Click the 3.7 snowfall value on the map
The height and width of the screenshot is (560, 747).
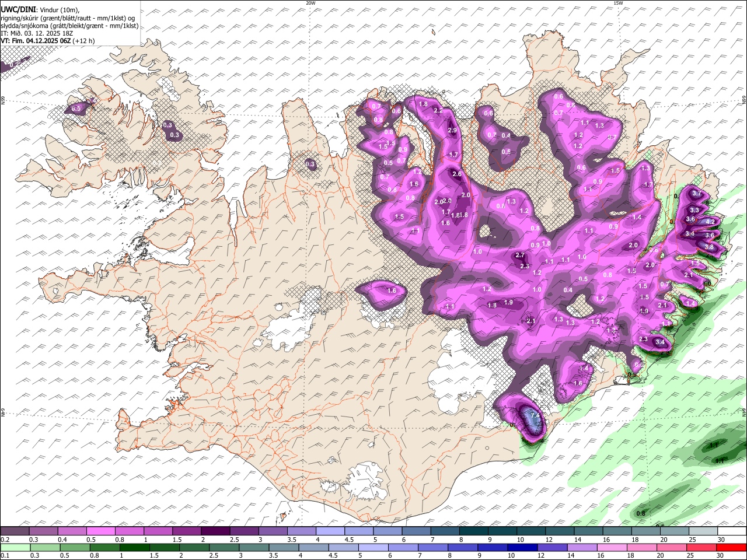(696, 193)
